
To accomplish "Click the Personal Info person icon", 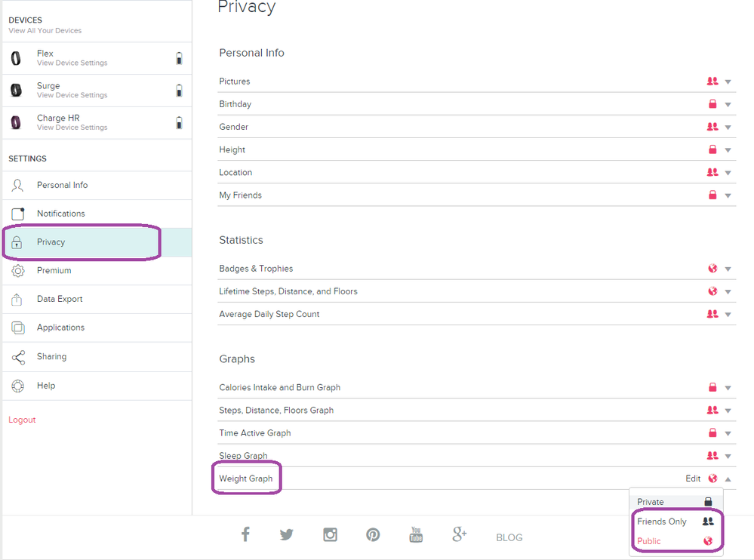I will (17, 185).
